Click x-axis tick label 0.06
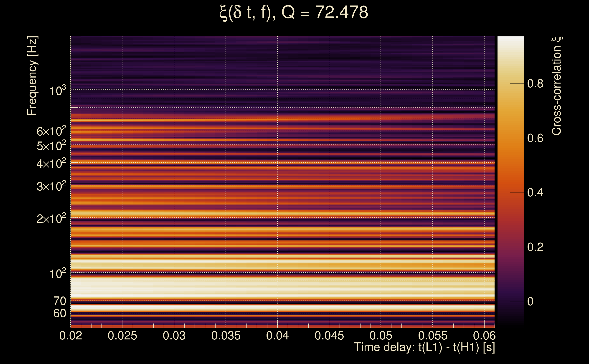Screen dimensions: 589x364 click(x=484, y=336)
